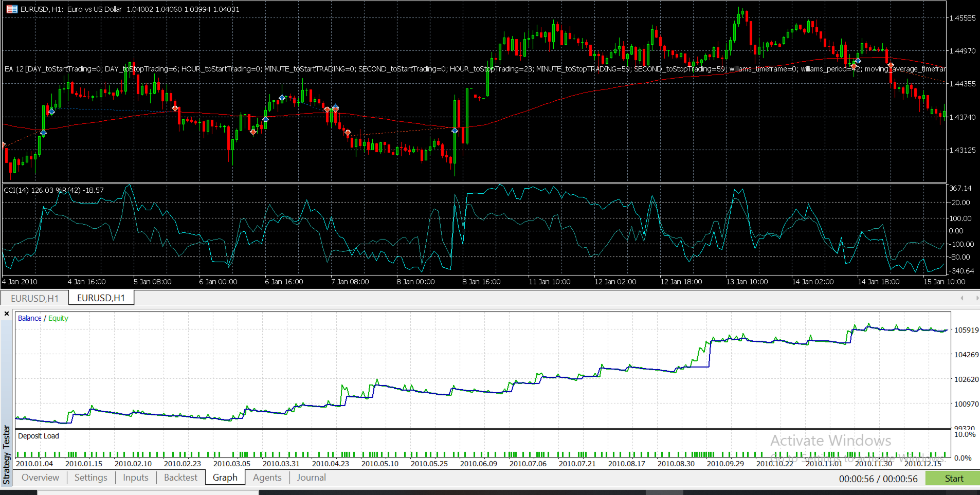
Task: Click the 'EURUSD, H1: Euro vs US Dollar' chart title
Action: coord(71,9)
